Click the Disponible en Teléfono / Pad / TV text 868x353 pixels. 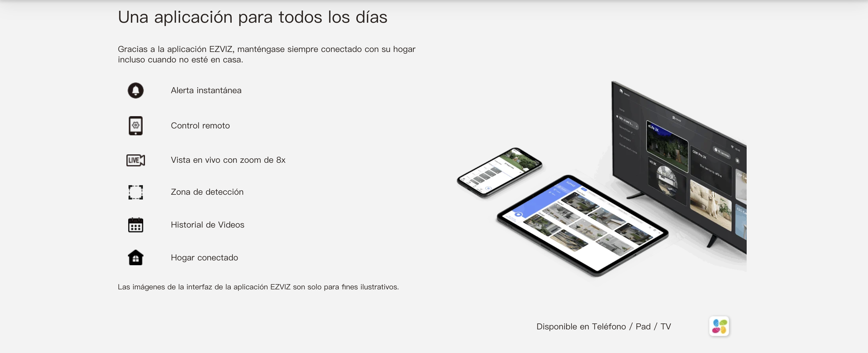coord(603,326)
